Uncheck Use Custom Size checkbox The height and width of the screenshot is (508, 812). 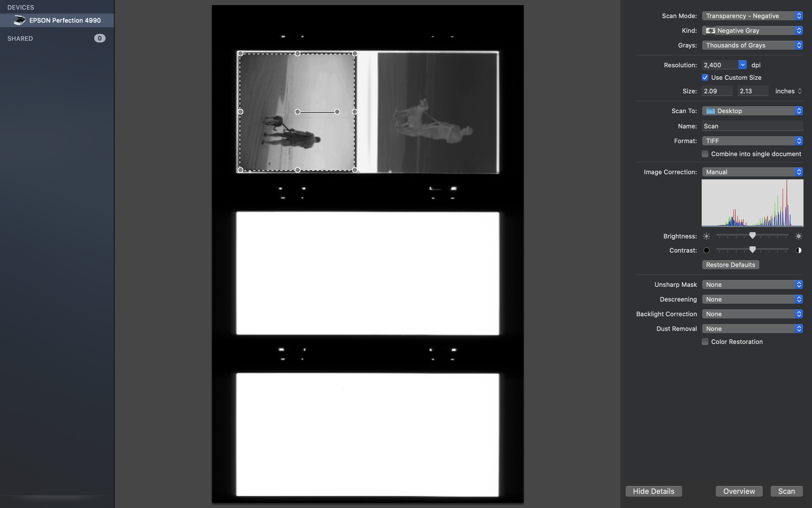pos(705,78)
